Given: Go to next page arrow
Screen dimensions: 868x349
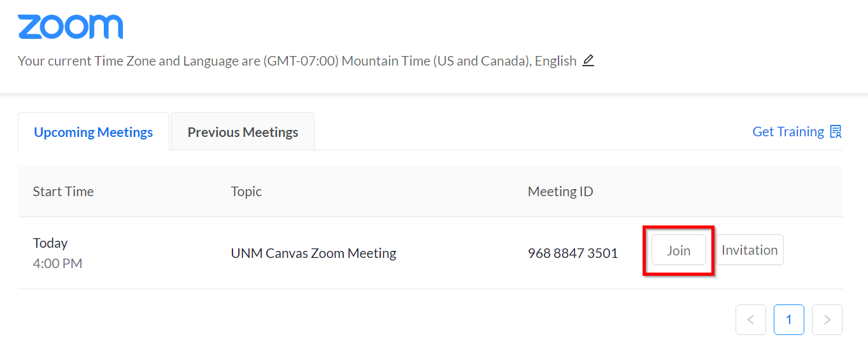Looking at the screenshot, I should pyautogui.click(x=827, y=320).
